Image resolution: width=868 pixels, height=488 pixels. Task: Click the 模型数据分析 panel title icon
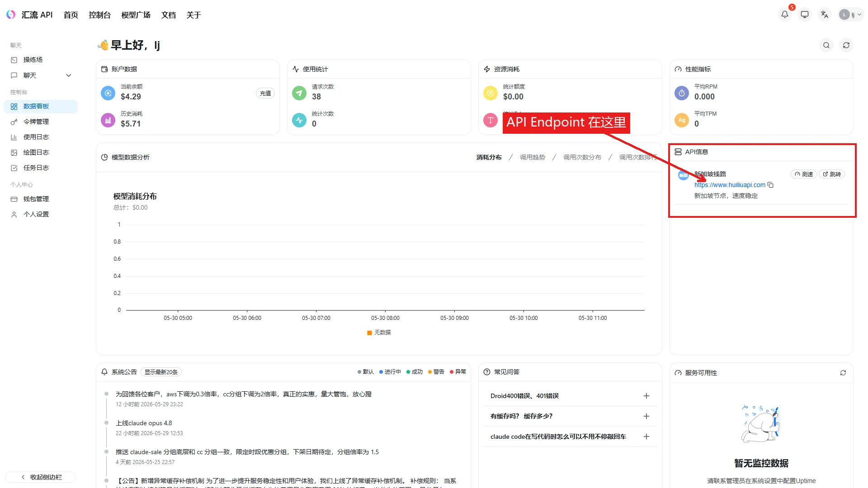[104, 157]
